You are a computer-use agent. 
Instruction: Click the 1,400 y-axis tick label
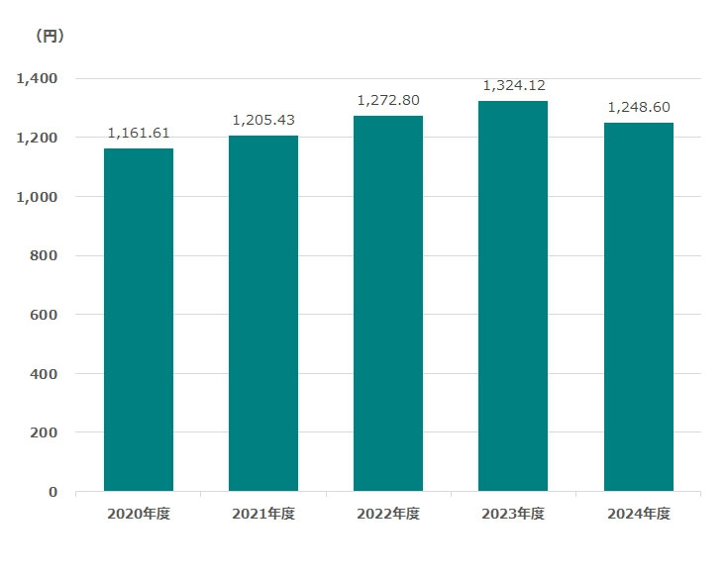click(x=38, y=78)
